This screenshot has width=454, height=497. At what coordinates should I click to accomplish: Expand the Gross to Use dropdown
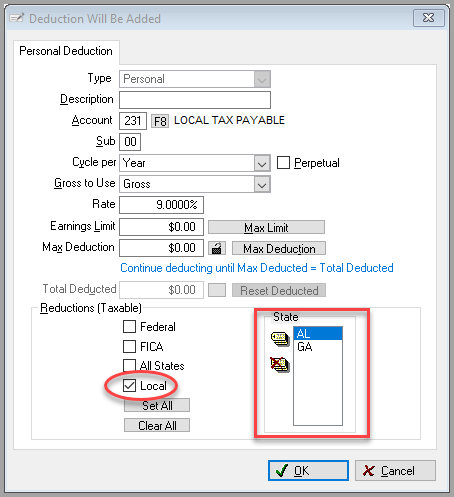coord(262,184)
